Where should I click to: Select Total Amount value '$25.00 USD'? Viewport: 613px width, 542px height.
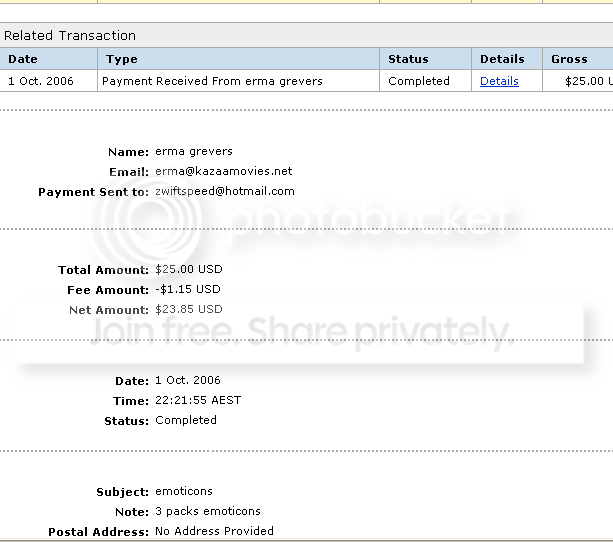189,269
